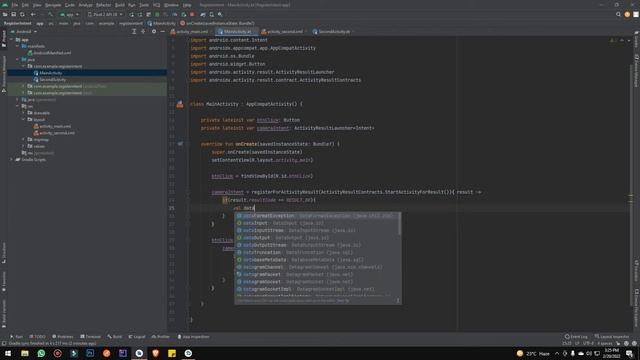Click the Back navigation arrow
This screenshot has height=360, width=640.
[33, 14]
